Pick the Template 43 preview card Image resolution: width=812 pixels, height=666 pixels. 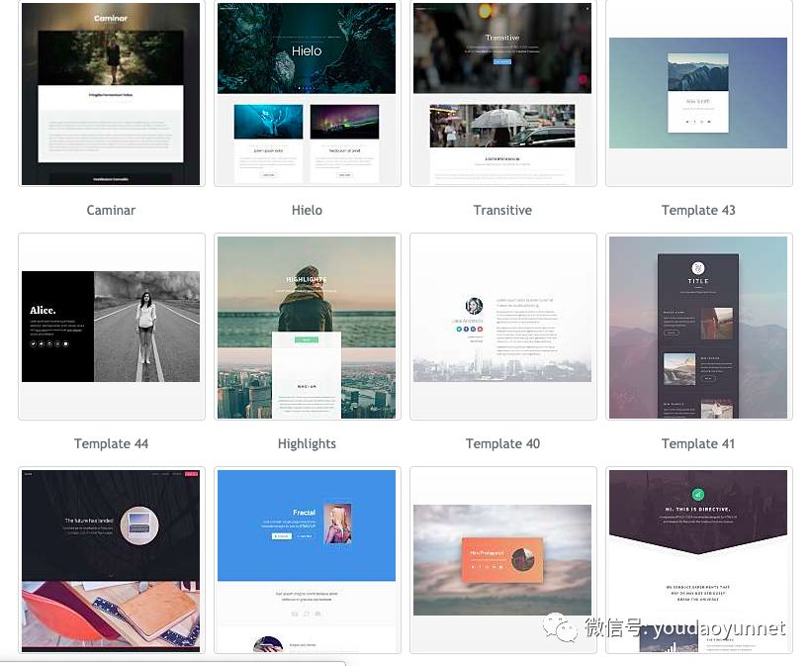pyautogui.click(x=698, y=93)
